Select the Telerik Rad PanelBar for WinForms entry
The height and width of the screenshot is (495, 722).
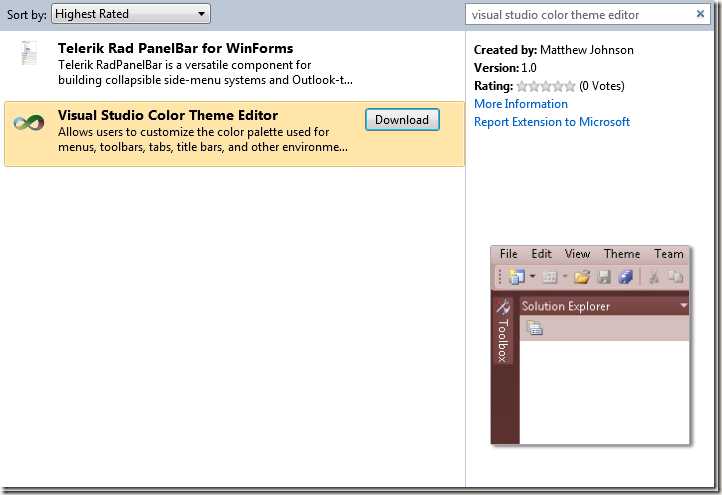click(233, 64)
